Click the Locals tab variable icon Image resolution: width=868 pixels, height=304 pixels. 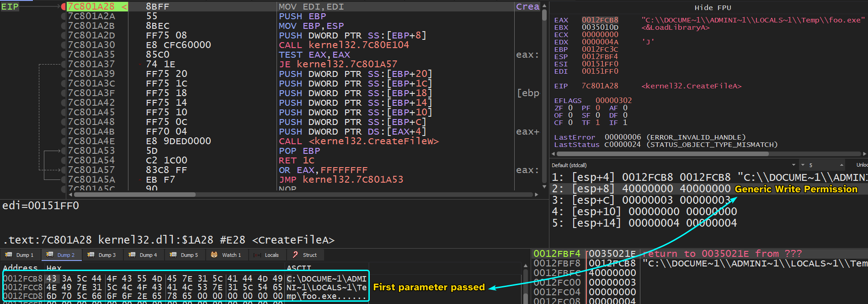click(x=257, y=255)
